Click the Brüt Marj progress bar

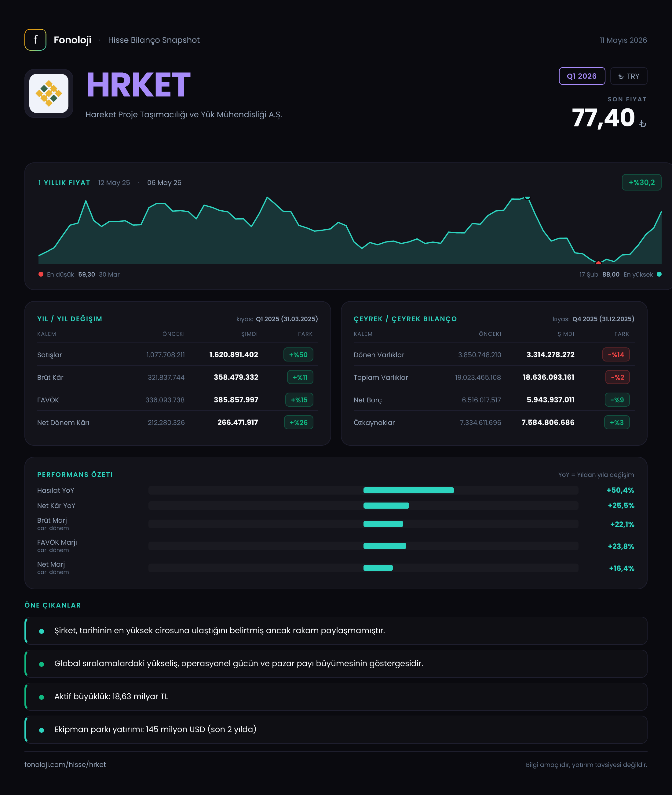coord(363,524)
